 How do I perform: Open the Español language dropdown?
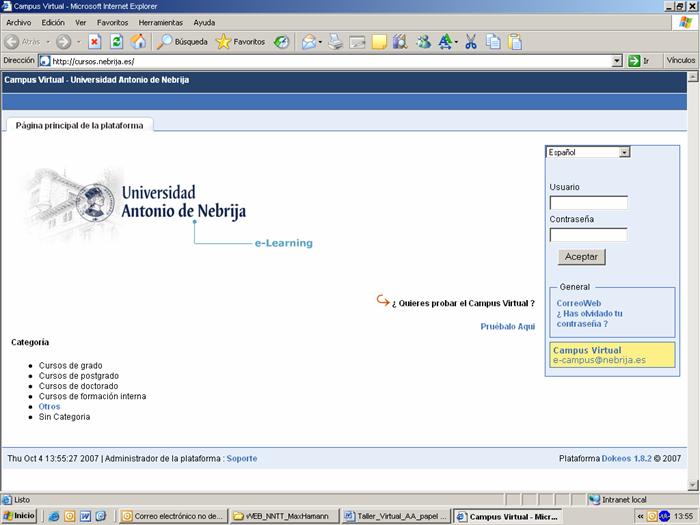click(588, 152)
